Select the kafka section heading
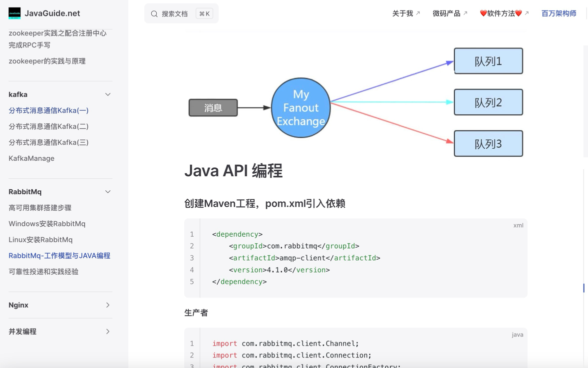 [x=18, y=94]
